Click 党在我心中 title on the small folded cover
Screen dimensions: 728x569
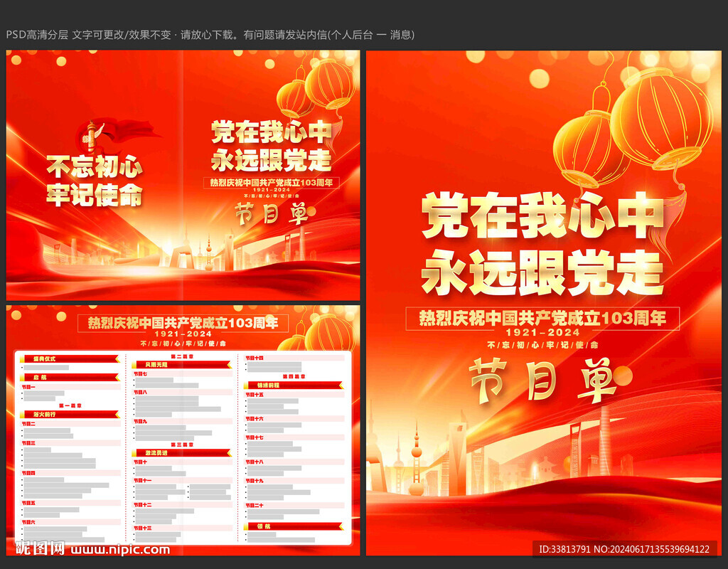click(272, 132)
